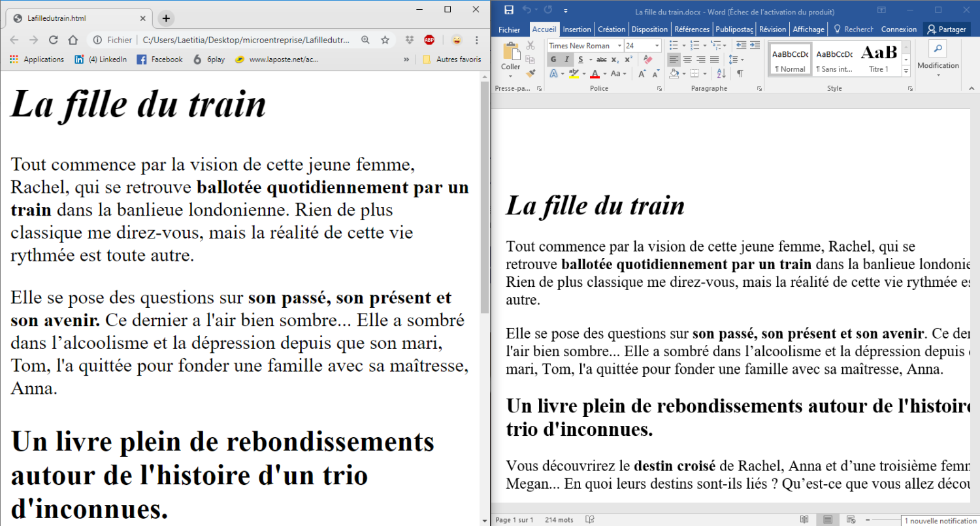The width and height of the screenshot is (980, 526).
Task: Click the Format Painter brush icon in Word
Action: pyautogui.click(x=531, y=73)
